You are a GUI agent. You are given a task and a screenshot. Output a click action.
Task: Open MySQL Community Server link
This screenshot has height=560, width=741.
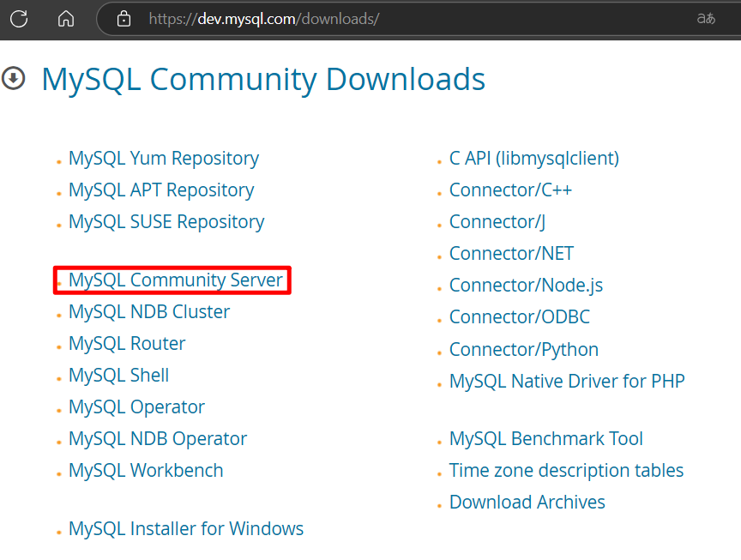[x=175, y=280]
